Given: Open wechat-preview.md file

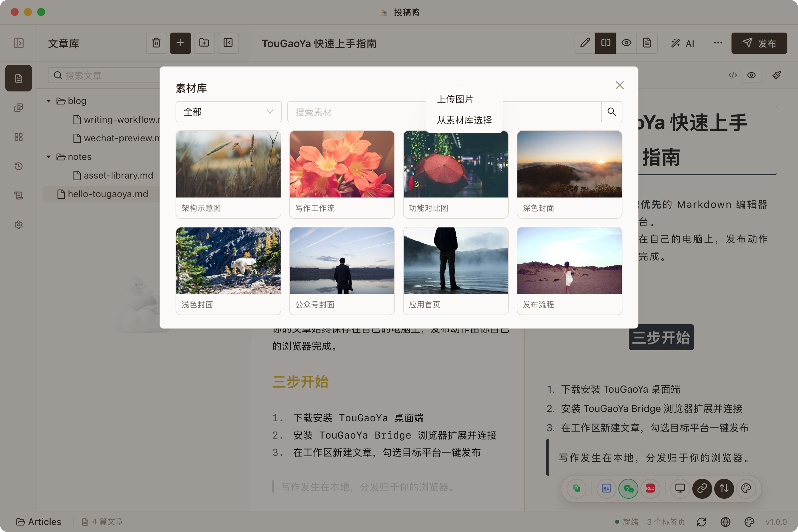Looking at the screenshot, I should (x=116, y=138).
